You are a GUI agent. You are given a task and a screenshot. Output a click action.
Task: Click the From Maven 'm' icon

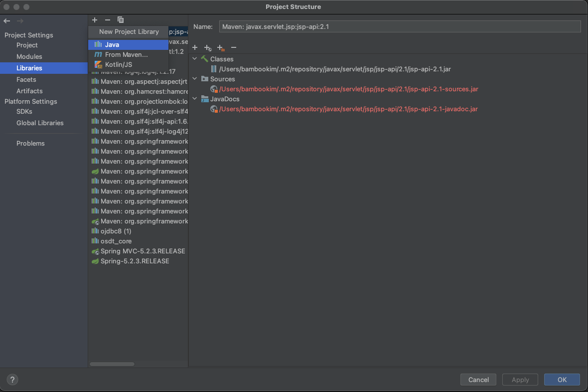click(98, 54)
